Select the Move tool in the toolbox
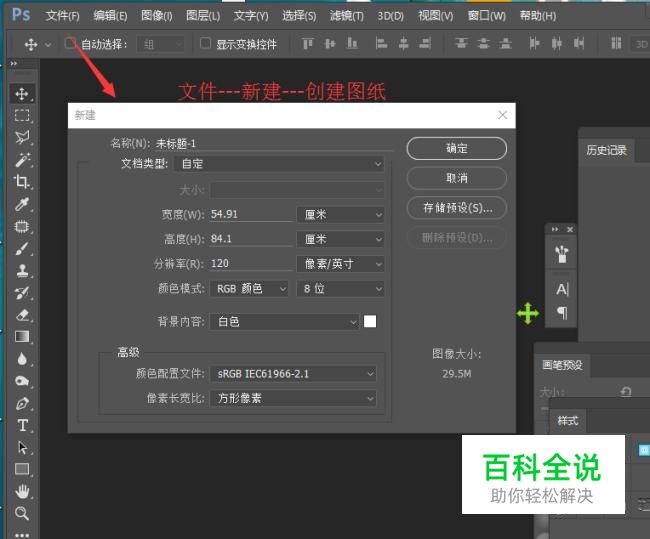This screenshot has width=650, height=539. coord(22,94)
